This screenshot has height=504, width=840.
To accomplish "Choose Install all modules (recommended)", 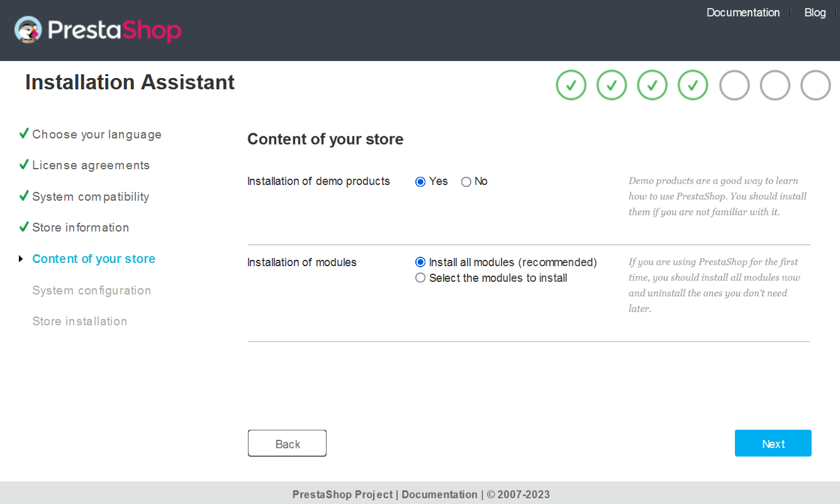I will tap(420, 262).
